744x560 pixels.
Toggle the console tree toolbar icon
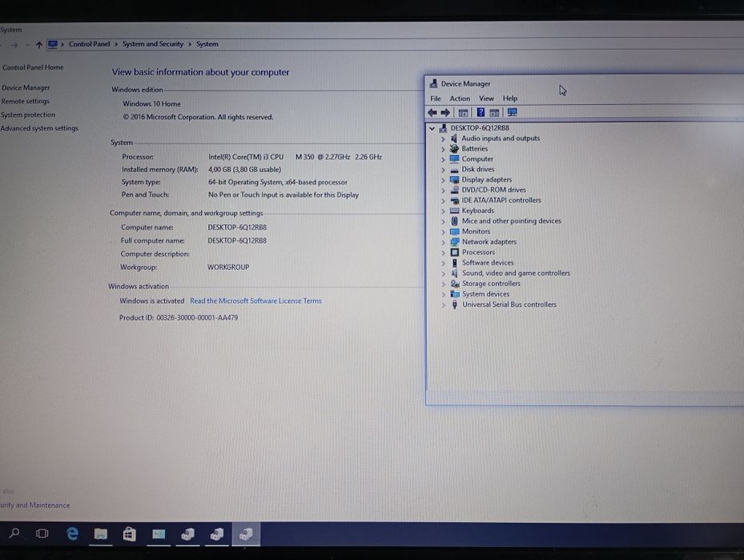[x=463, y=112]
